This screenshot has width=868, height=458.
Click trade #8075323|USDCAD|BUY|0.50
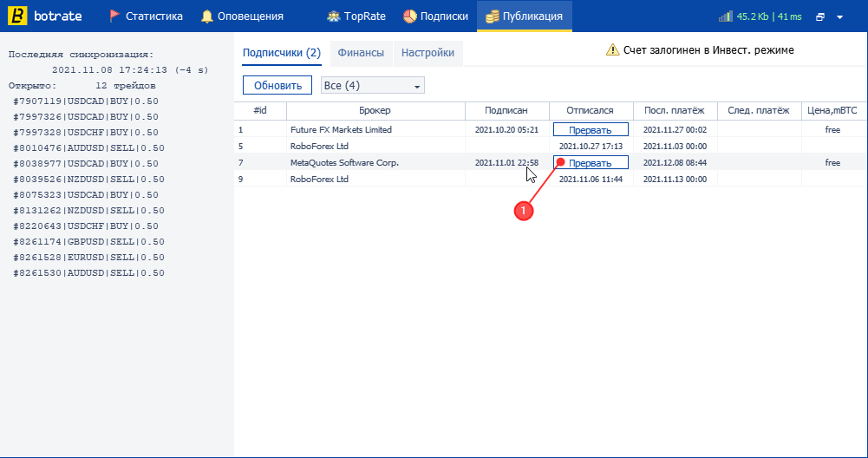click(x=86, y=195)
